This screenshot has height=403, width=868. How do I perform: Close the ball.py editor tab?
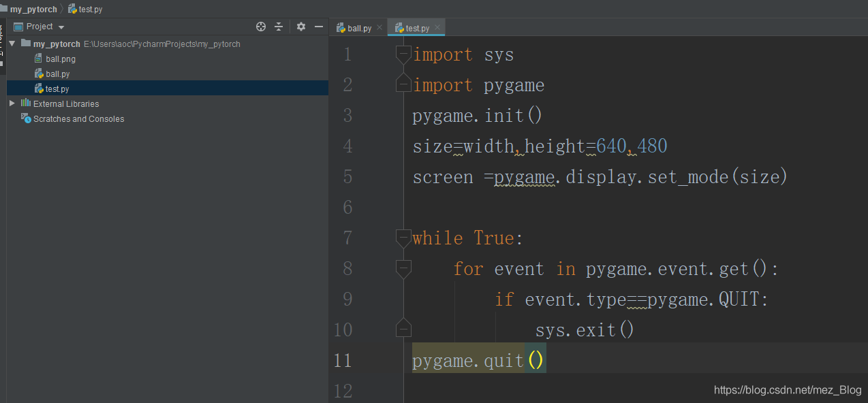click(379, 28)
